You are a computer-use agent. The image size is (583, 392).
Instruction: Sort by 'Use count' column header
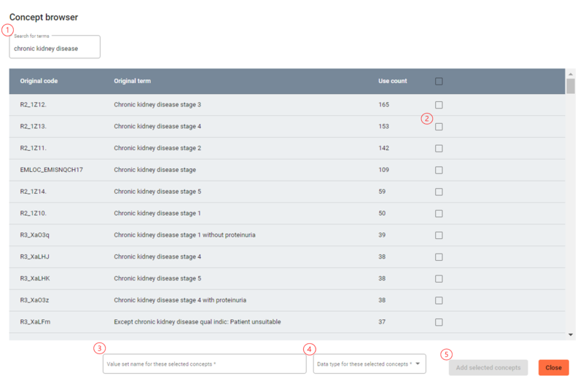393,81
